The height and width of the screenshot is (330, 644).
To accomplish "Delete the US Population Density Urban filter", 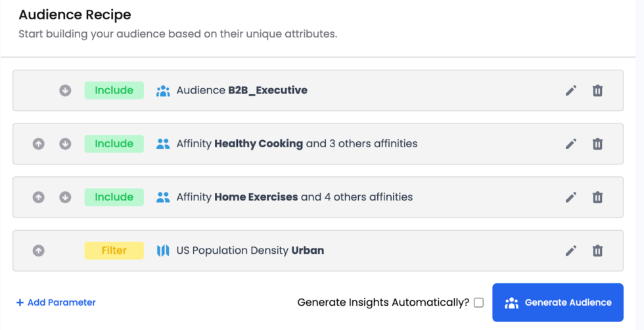I will pos(597,250).
